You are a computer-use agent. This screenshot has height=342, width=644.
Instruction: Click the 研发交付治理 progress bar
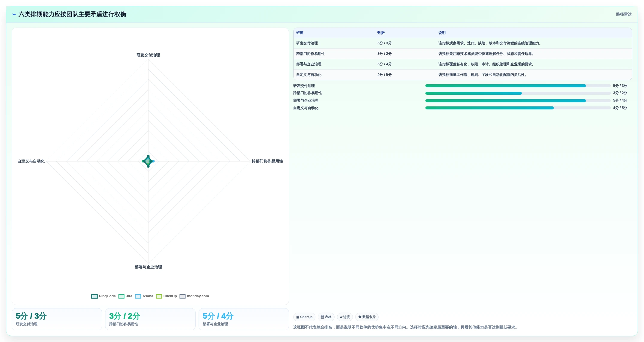coord(518,86)
